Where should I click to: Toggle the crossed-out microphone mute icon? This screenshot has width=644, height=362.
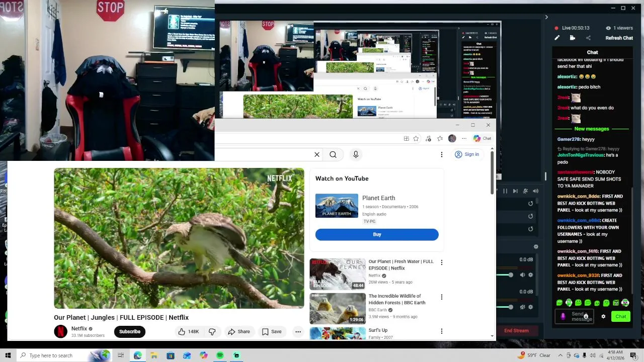click(525, 191)
